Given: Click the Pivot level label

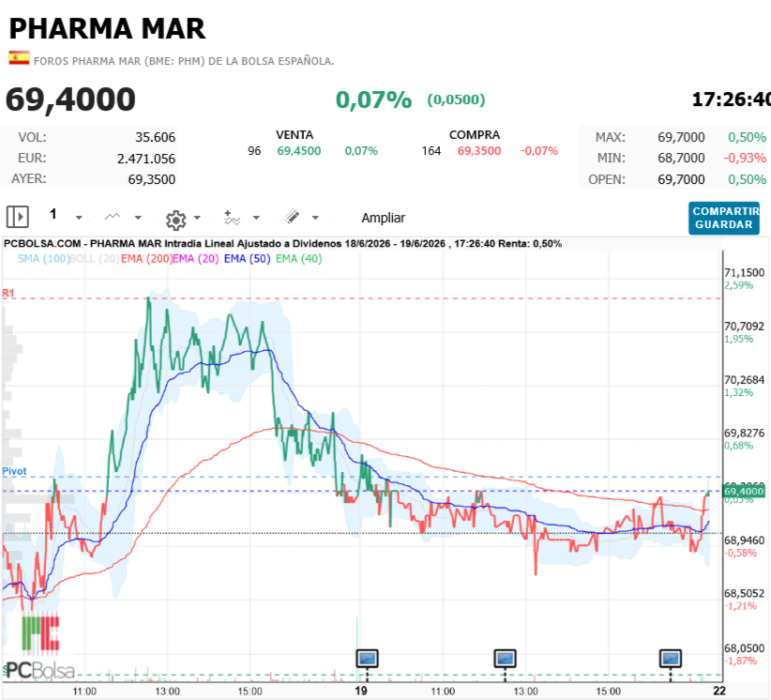Looking at the screenshot, I should tap(14, 471).
